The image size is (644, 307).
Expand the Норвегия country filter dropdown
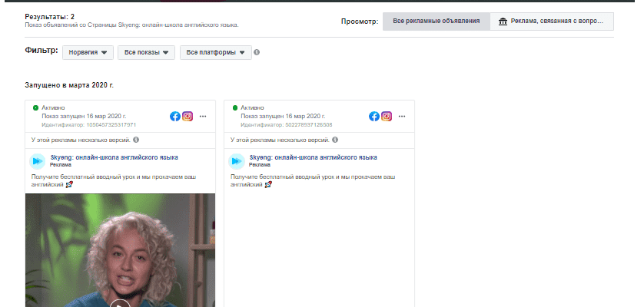[88, 52]
